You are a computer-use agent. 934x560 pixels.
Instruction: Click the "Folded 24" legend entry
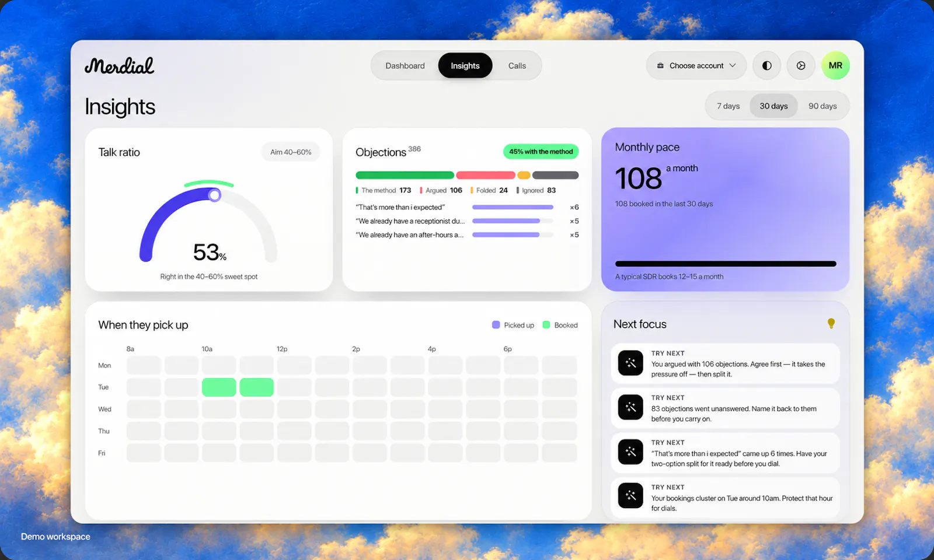489,190
